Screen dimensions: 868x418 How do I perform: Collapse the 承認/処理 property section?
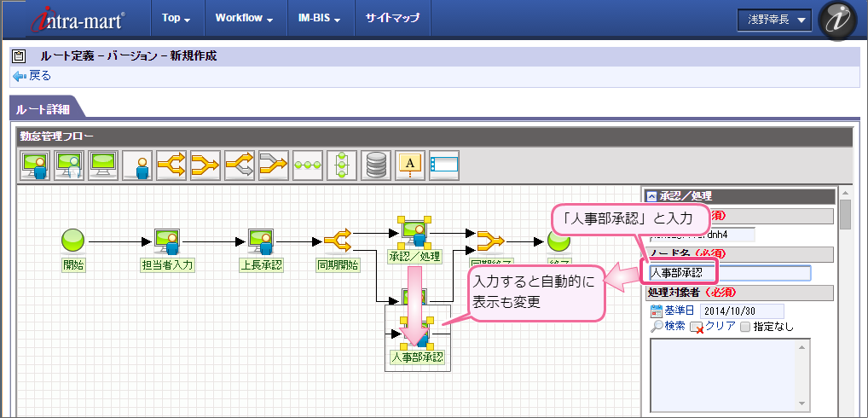click(652, 196)
